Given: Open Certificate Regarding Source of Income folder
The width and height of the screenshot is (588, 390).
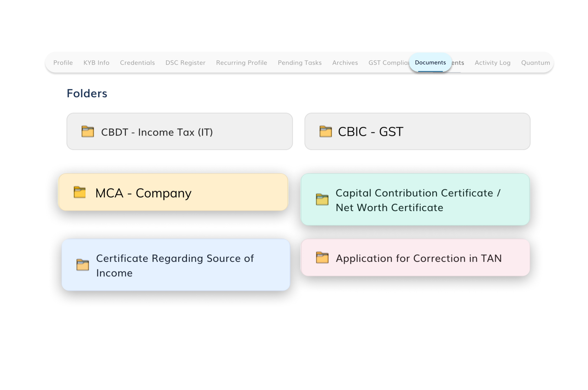Looking at the screenshot, I should tap(176, 265).
